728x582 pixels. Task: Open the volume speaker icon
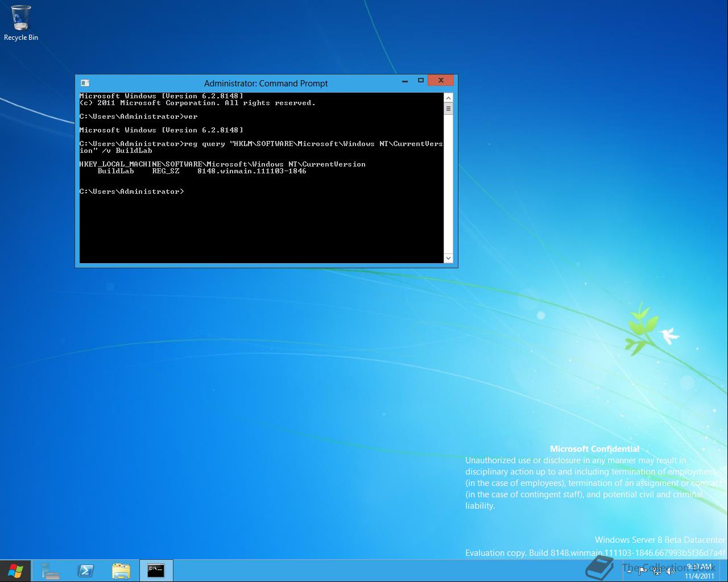(671, 571)
